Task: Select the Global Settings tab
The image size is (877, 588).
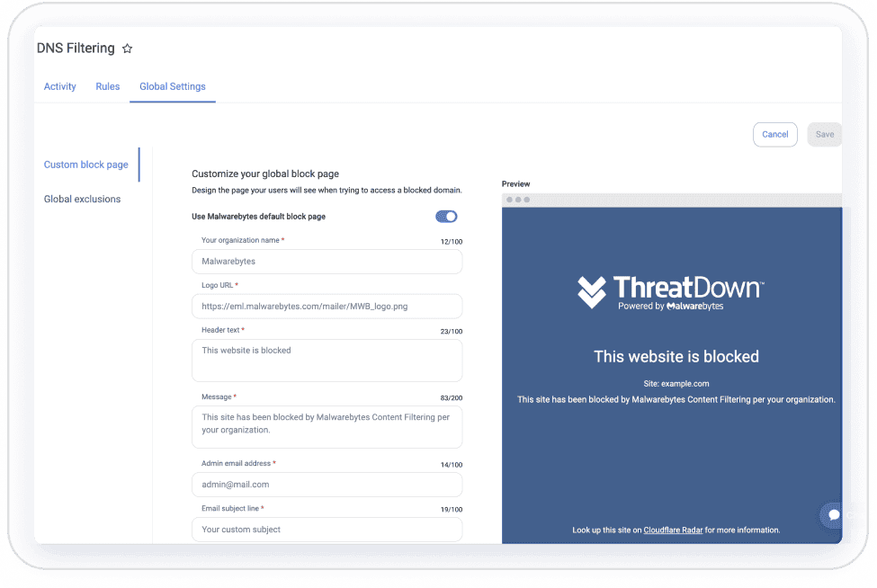Action: (x=173, y=86)
